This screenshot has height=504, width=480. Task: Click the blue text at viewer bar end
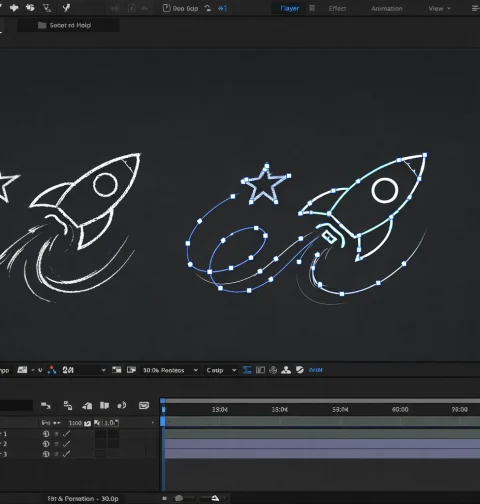(x=315, y=370)
